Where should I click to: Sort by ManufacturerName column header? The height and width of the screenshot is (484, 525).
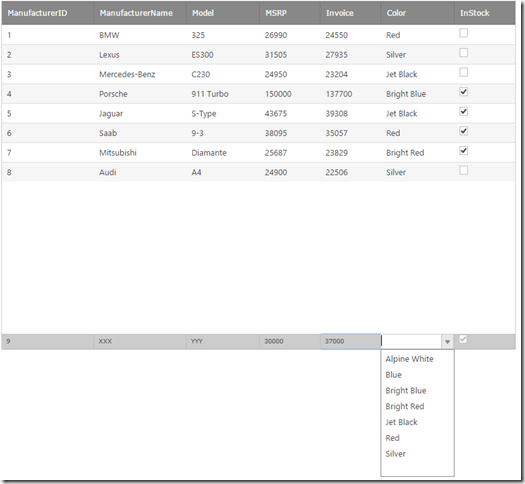pos(140,13)
